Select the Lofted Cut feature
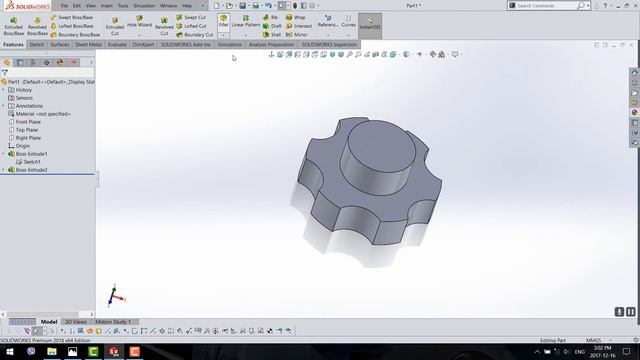The width and height of the screenshot is (640, 360). click(191, 26)
